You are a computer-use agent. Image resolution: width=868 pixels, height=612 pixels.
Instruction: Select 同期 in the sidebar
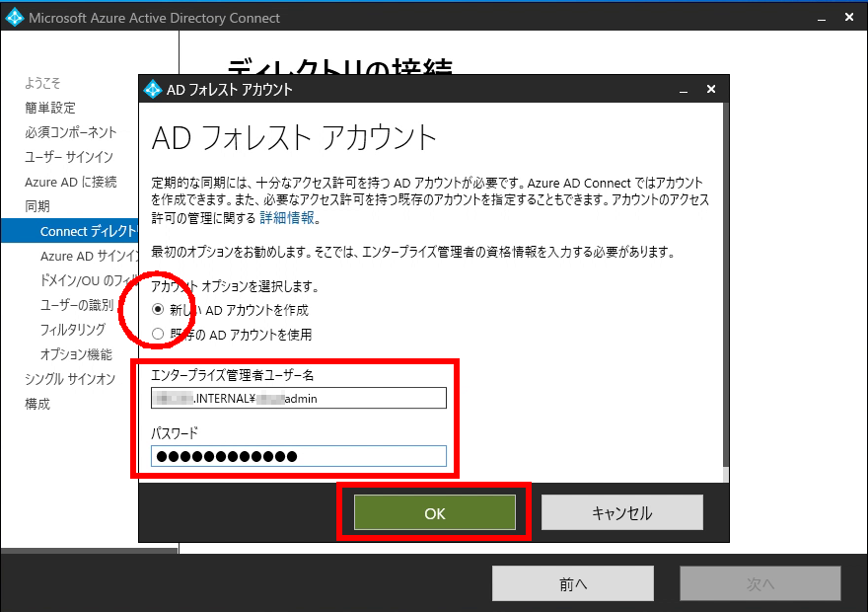(37, 206)
